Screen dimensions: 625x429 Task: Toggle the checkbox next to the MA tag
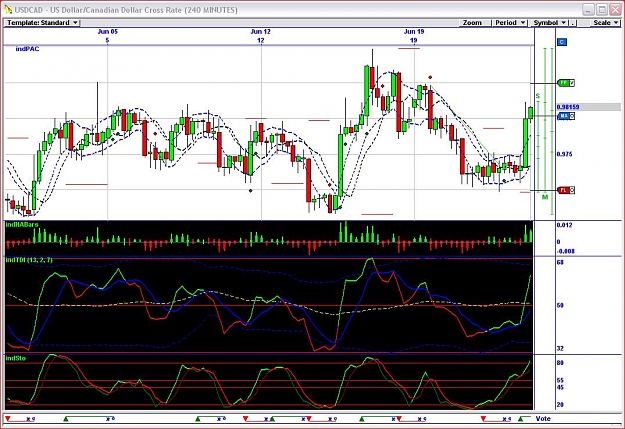[572, 116]
